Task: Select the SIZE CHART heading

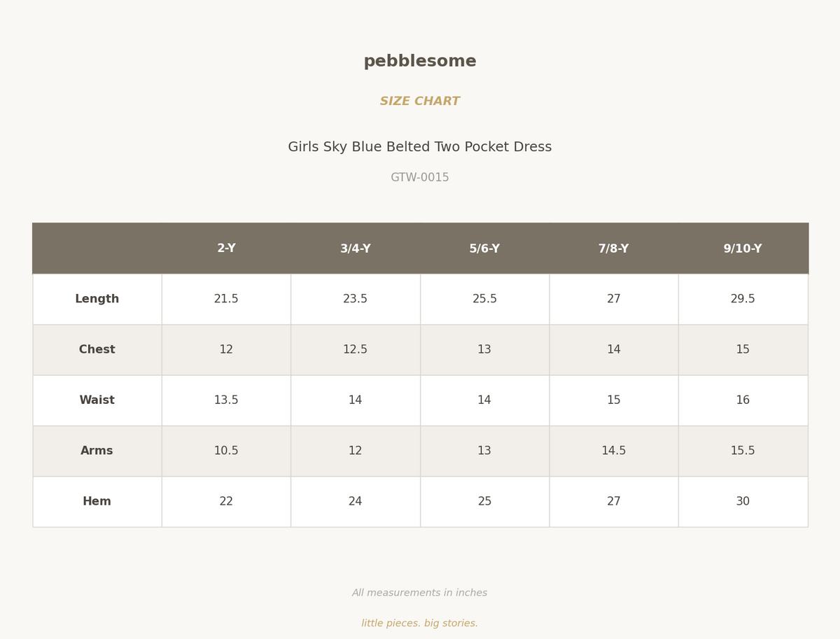Action: tap(420, 101)
